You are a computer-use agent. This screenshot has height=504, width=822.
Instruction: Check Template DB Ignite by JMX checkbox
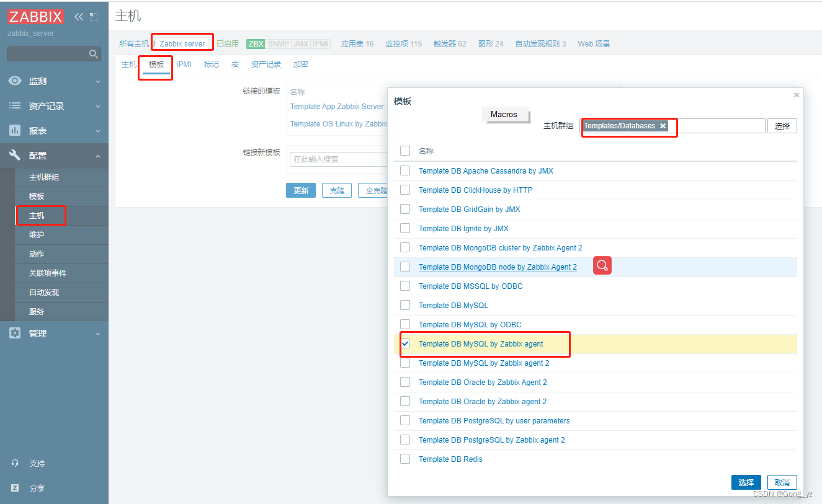tap(405, 228)
